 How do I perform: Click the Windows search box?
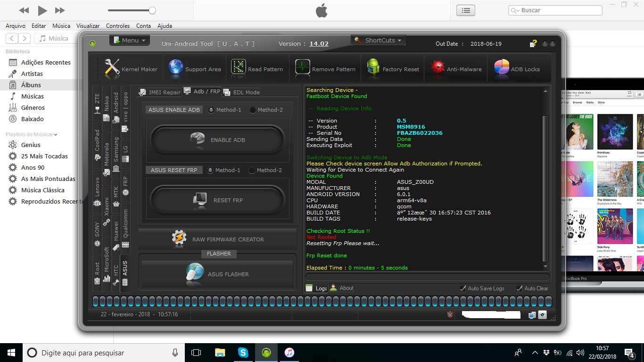pos(103,353)
